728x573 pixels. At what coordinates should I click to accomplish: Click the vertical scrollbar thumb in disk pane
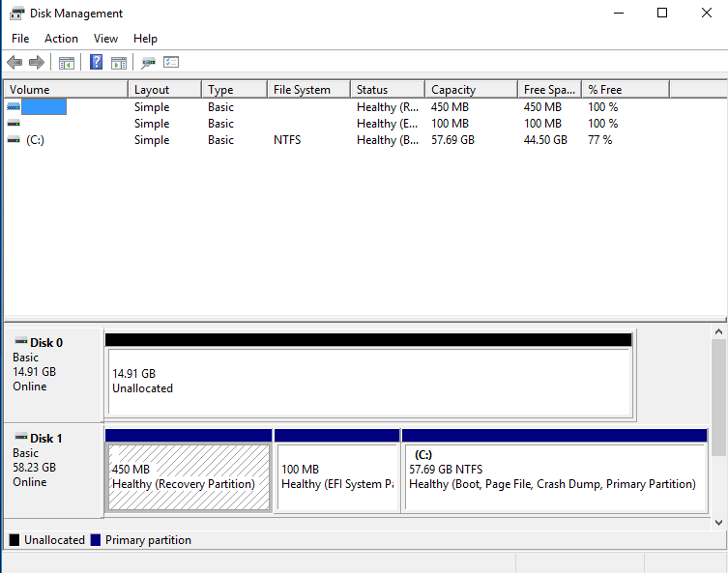pos(718,397)
